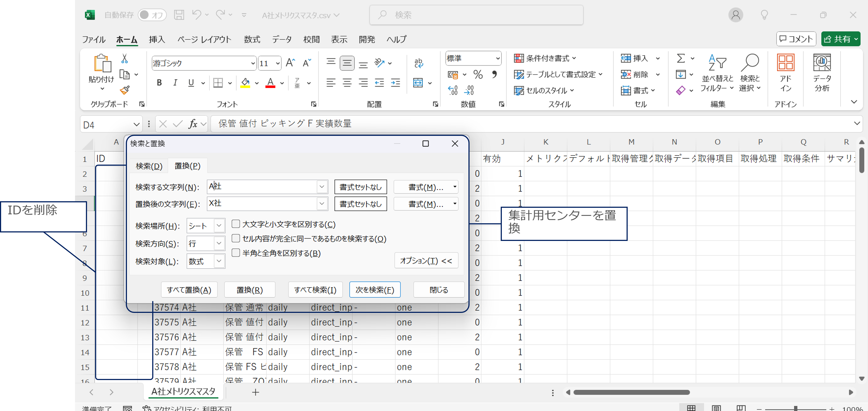The image size is (868, 411).
Task: Decrease font size with smaller A
Action: coord(307,63)
